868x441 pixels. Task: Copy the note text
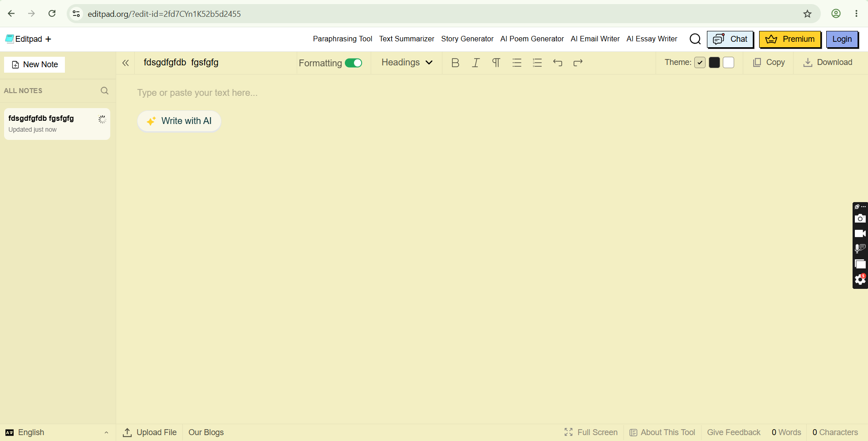769,63
